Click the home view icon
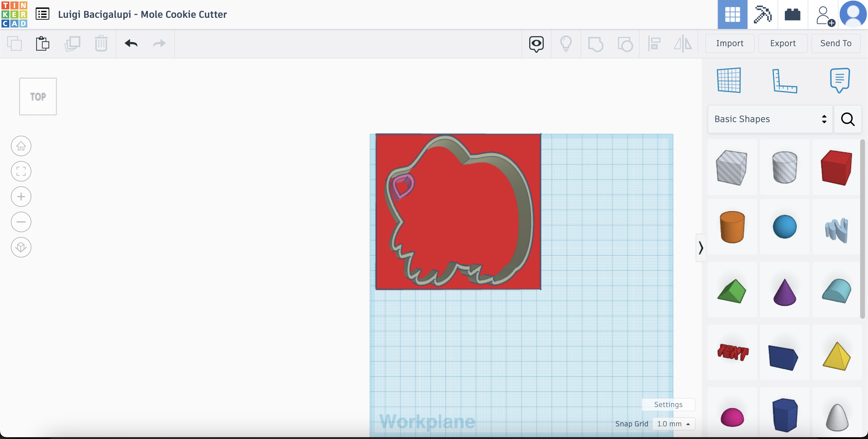This screenshot has height=439, width=868. [21, 146]
